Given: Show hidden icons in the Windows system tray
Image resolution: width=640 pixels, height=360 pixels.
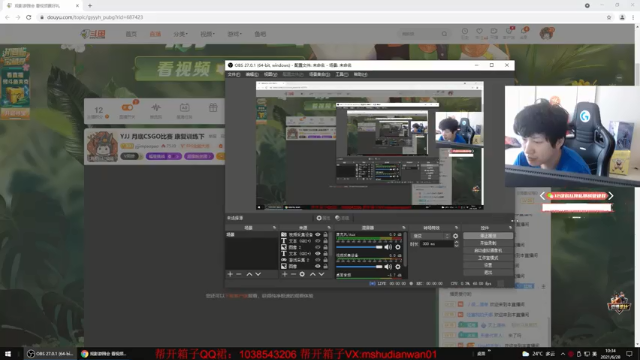Looking at the screenshot, I should (562, 353).
